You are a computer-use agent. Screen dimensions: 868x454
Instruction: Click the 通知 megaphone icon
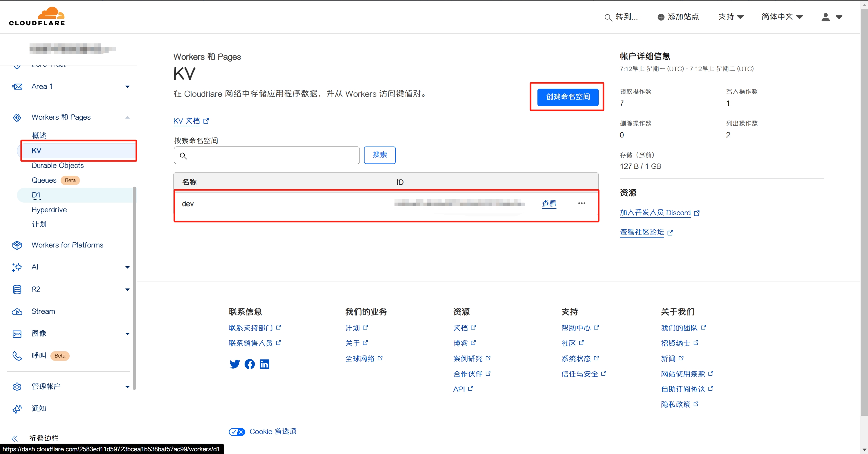click(x=17, y=408)
